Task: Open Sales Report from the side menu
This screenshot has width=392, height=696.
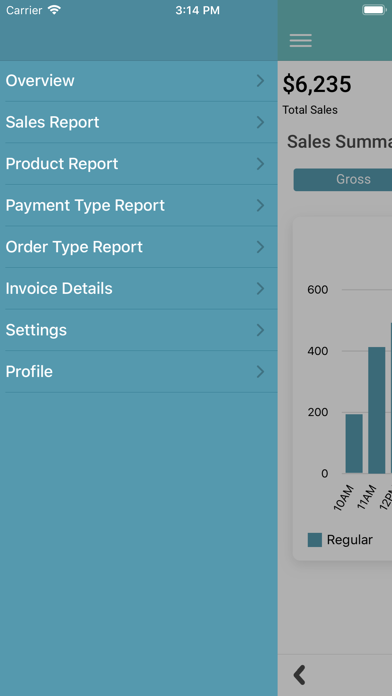Action: (x=139, y=123)
